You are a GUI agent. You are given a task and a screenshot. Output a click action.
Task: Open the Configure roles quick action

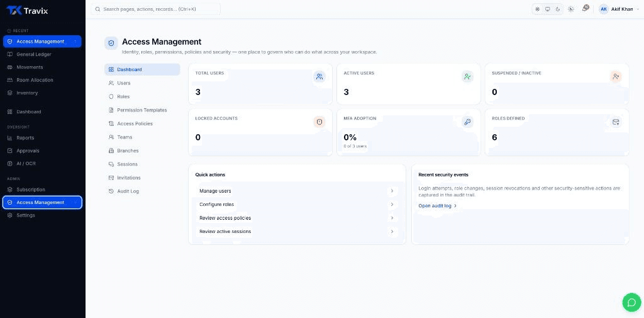tap(297, 205)
